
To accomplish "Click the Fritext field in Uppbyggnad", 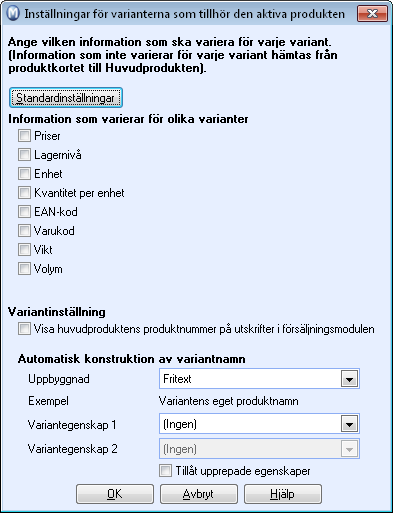I will [x=250, y=379].
